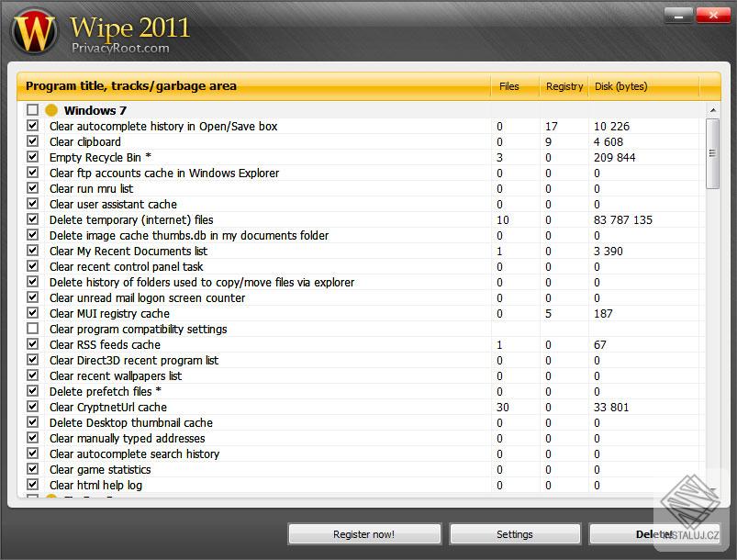Click the PrivacyRoot.com link text
The width and height of the screenshot is (737, 560).
[x=120, y=48]
